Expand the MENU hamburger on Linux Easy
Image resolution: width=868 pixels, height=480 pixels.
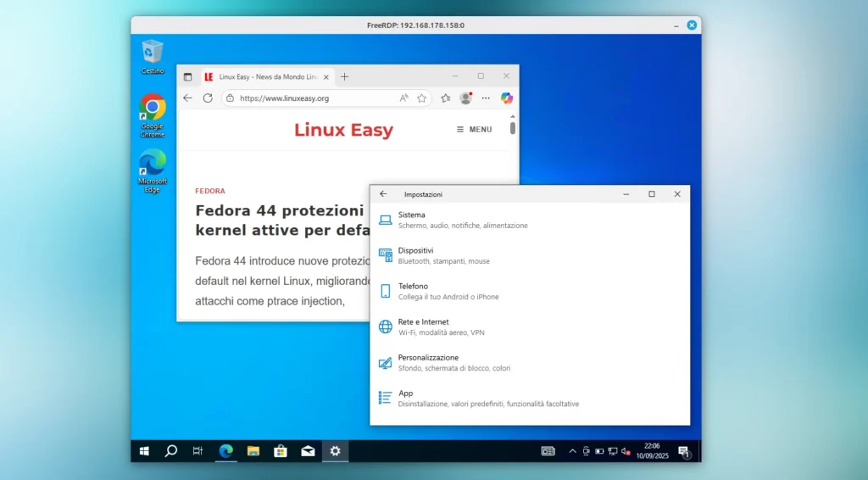coord(474,130)
